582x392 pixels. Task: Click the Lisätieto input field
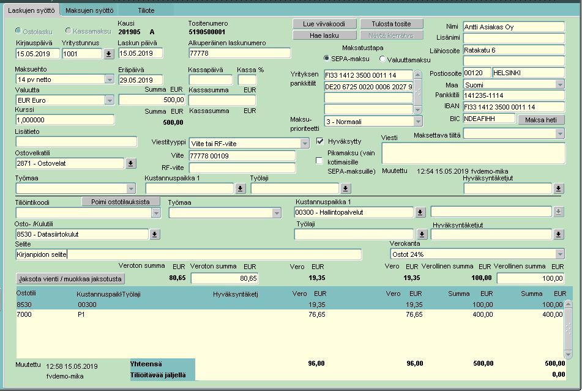click(76, 142)
